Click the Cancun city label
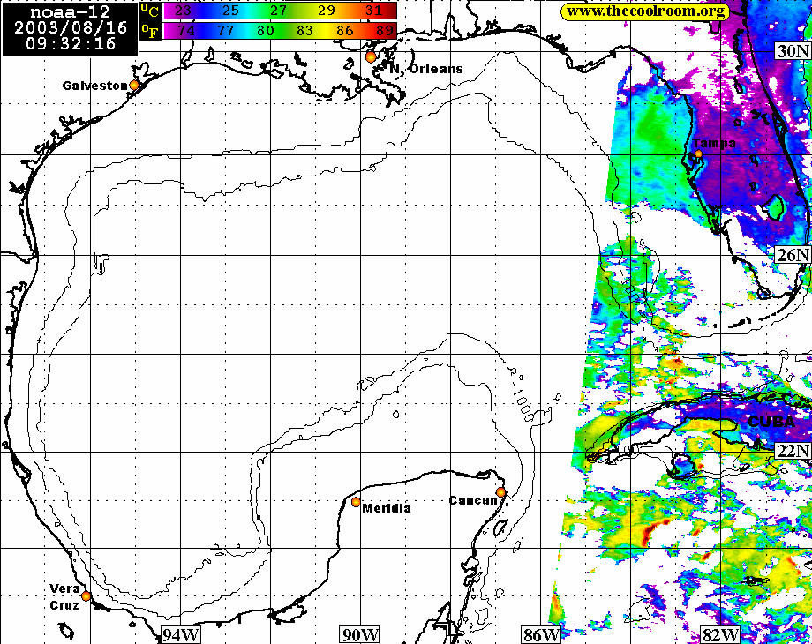 (x=473, y=500)
